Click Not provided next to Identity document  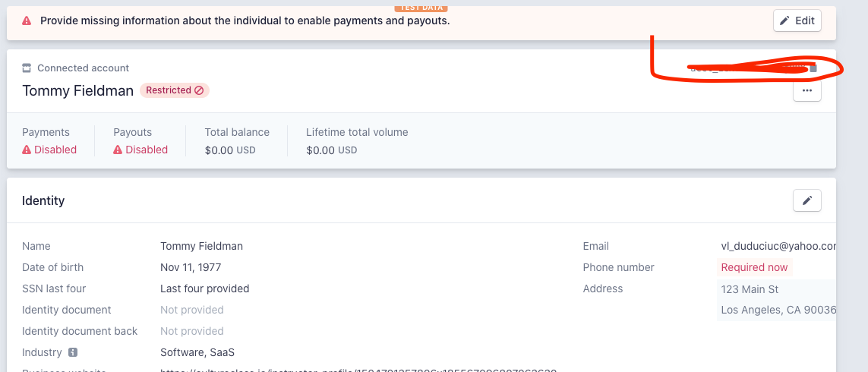[192, 310]
